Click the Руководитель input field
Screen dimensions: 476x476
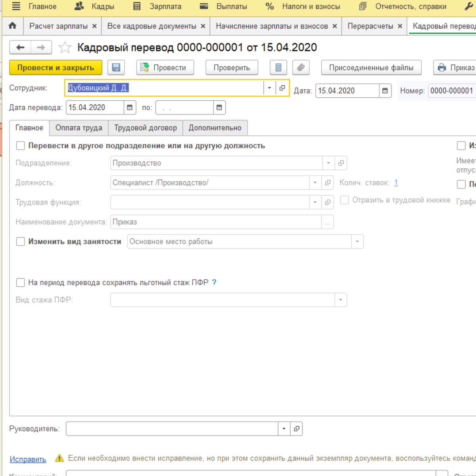(172, 429)
